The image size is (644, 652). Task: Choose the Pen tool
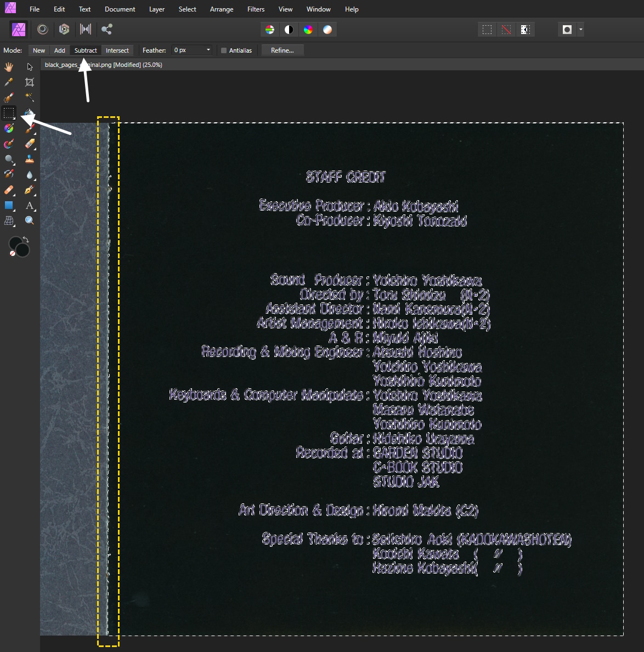coord(30,190)
